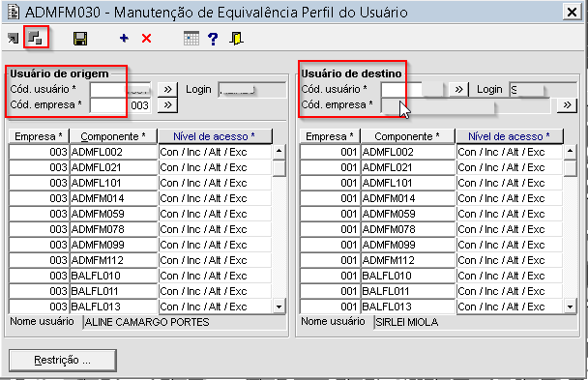Select BALFL011 in origin table
This screenshot has width=588, height=380.
pyautogui.click(x=113, y=291)
